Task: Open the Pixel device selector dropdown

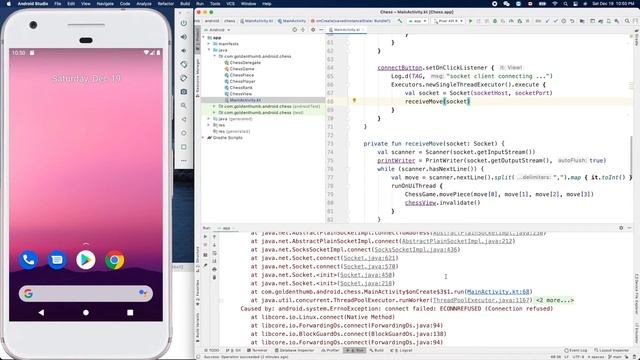Action: pos(448,21)
